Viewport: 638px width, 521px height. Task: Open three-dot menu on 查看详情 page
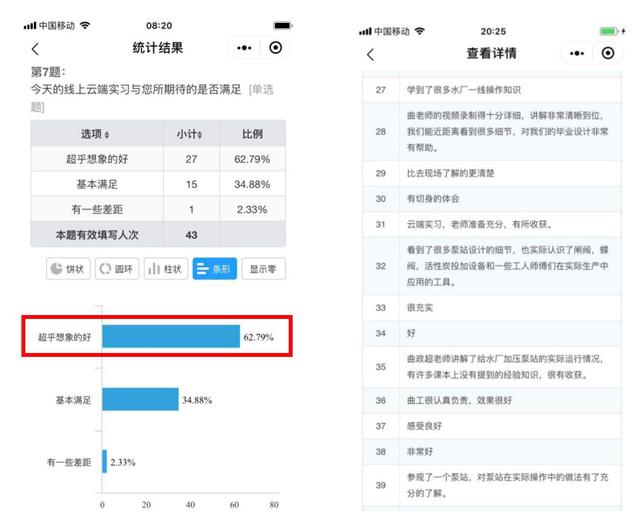coord(577,53)
